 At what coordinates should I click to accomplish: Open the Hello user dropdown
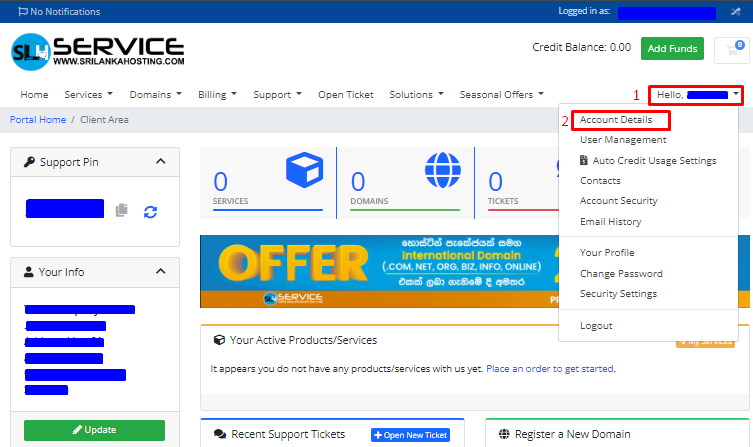click(697, 95)
